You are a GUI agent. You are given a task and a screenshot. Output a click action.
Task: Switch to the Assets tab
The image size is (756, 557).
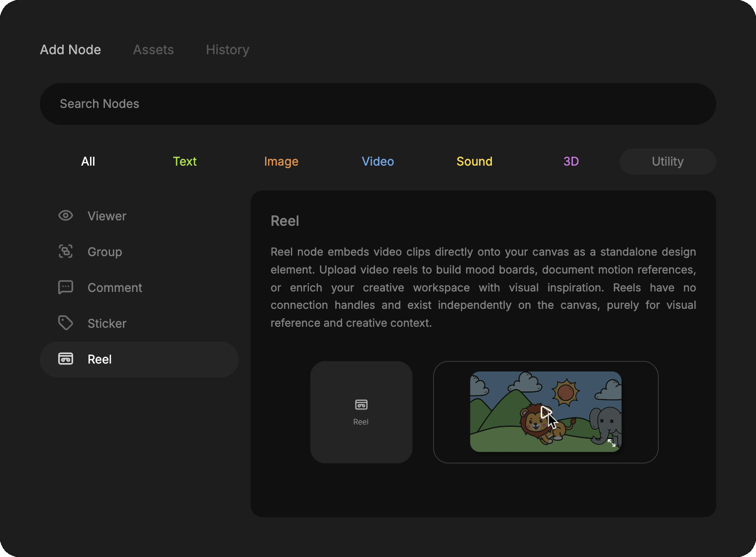(x=153, y=50)
